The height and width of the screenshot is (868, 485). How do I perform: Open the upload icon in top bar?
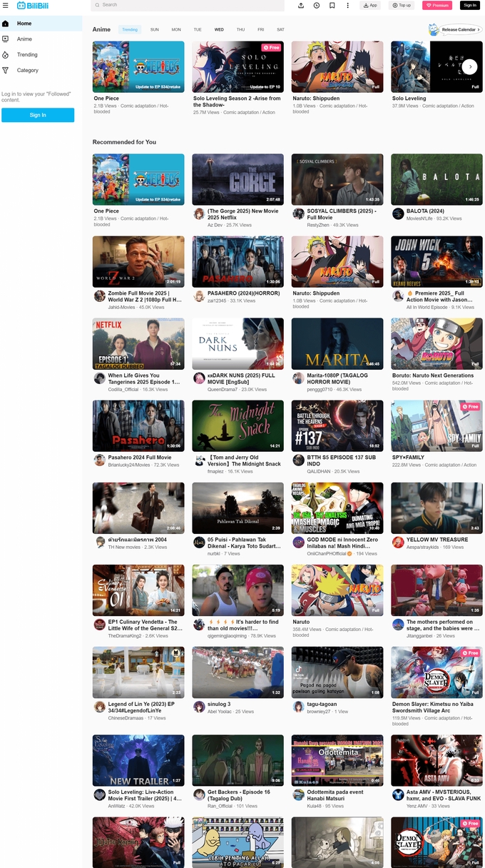pyautogui.click(x=301, y=5)
